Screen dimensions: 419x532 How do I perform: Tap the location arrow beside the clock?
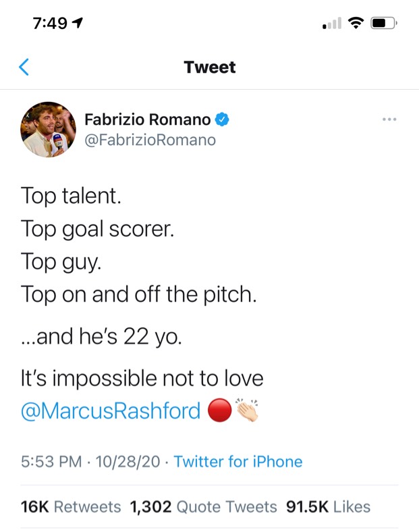[78, 23]
